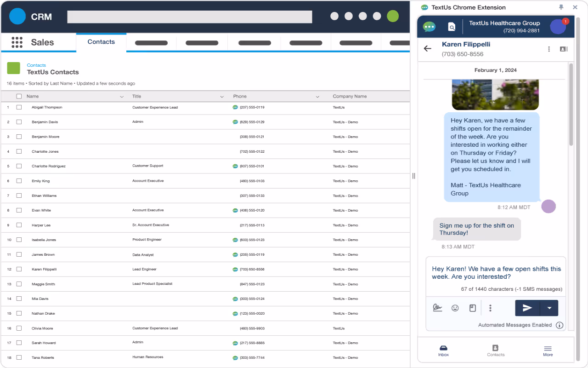Click the document search icon in the header
This screenshot has width=588, height=368.
(x=452, y=26)
